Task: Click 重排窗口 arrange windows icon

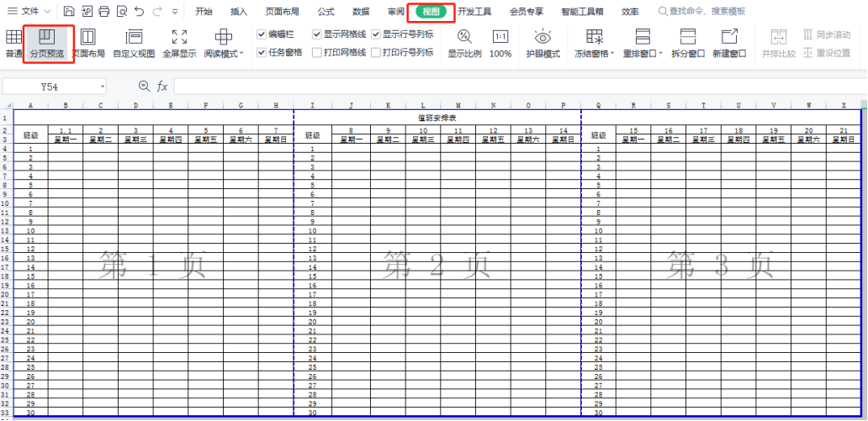Action: click(x=642, y=37)
